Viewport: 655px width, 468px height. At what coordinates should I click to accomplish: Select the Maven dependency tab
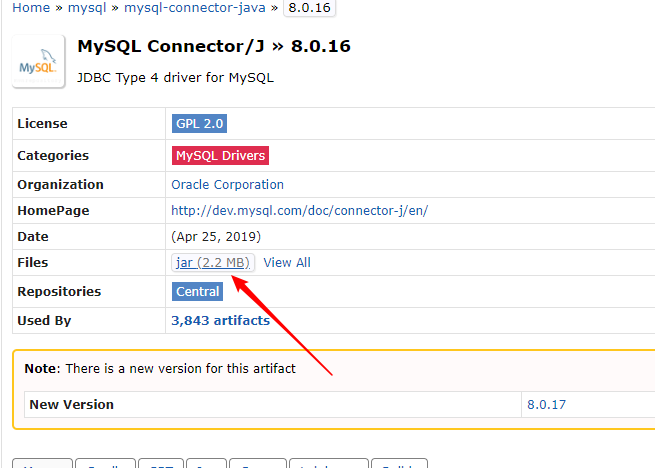pyautogui.click(x=43, y=463)
